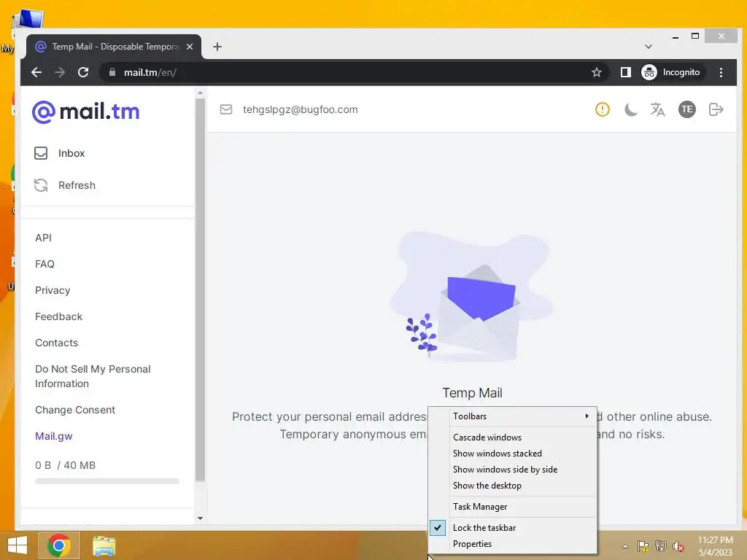Refresh the mailbox list
This screenshot has height=560, width=747.
coord(65,185)
